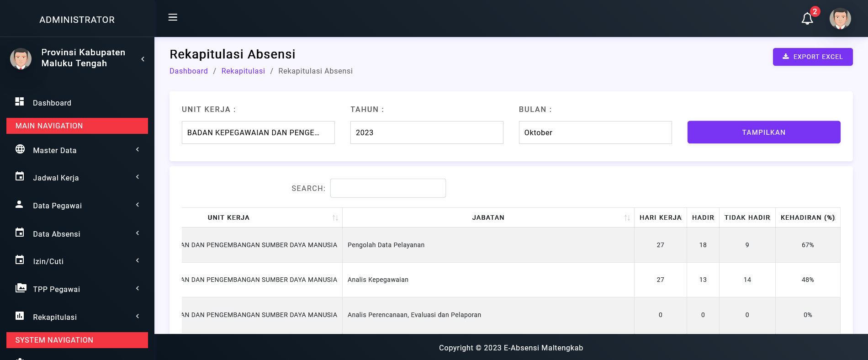Click the Jadwal Kerja calendar icon

point(20,176)
